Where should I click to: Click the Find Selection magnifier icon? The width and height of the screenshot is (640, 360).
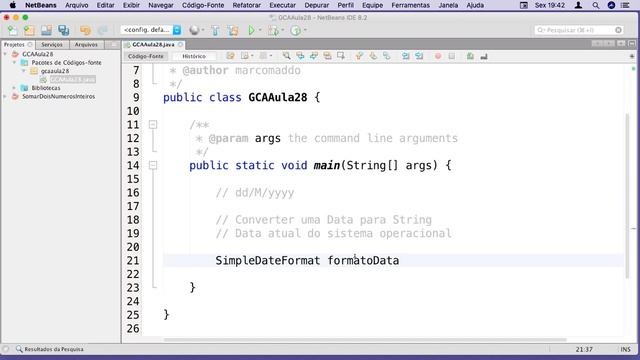click(x=287, y=56)
